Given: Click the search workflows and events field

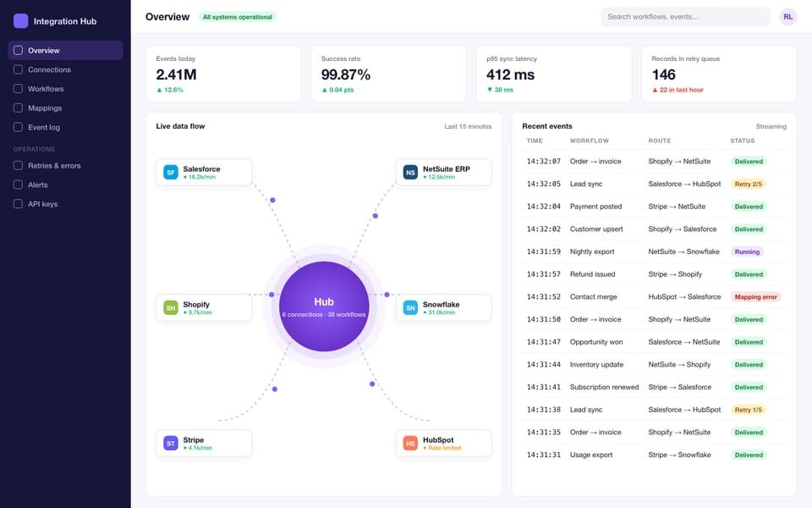Looking at the screenshot, I should click(685, 17).
